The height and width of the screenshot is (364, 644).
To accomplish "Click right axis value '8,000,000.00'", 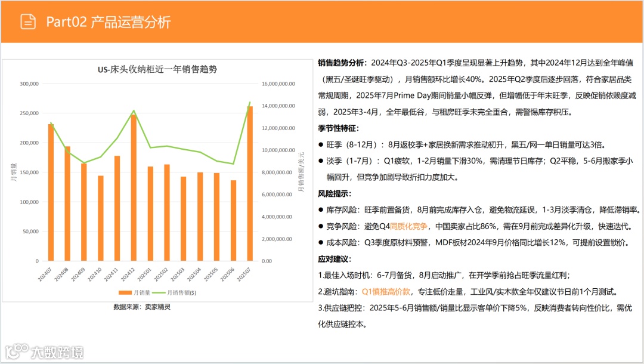I will (x=277, y=172).
